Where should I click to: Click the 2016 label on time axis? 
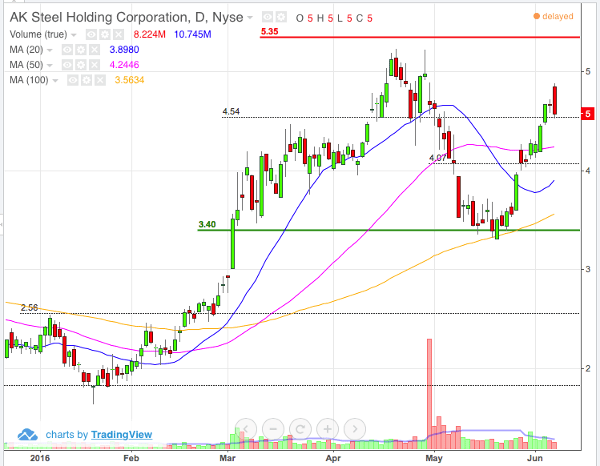click(x=40, y=458)
